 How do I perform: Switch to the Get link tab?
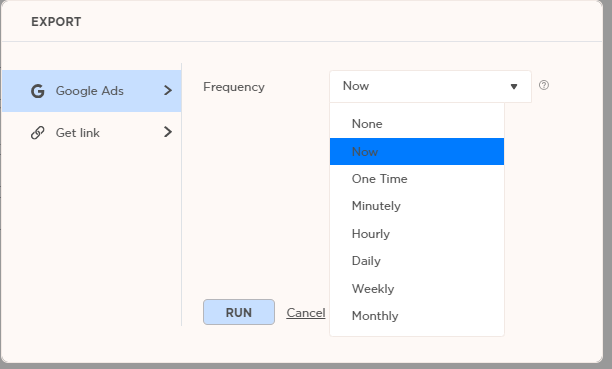(x=92, y=132)
